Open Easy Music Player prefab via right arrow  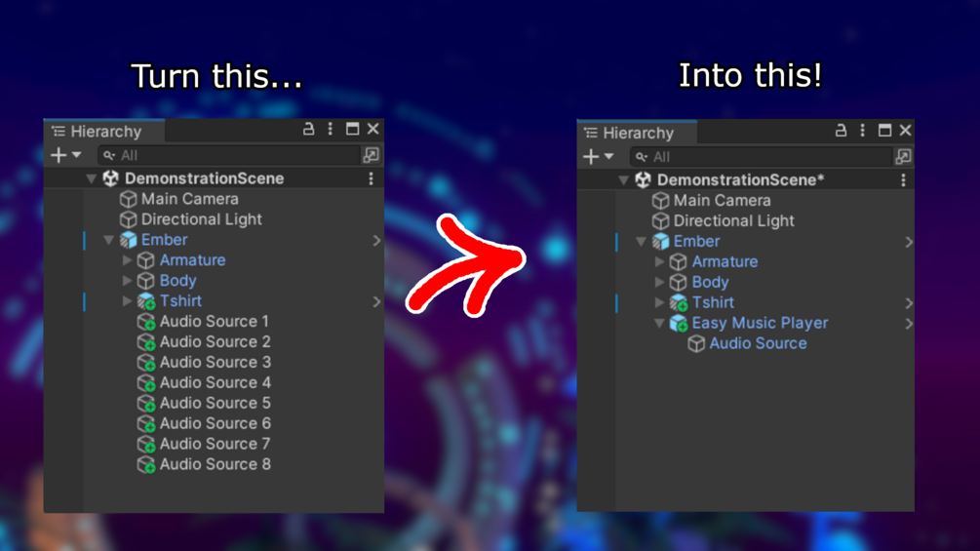click(x=909, y=324)
